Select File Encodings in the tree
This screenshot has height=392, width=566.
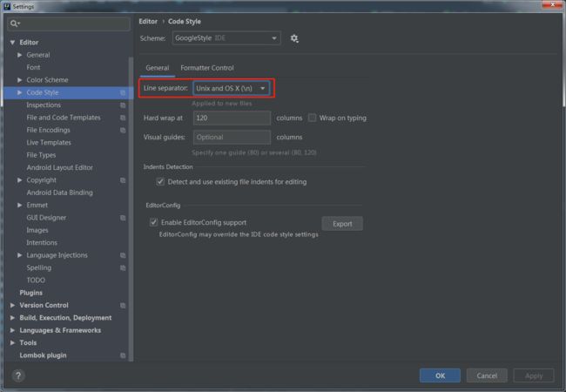(x=49, y=130)
